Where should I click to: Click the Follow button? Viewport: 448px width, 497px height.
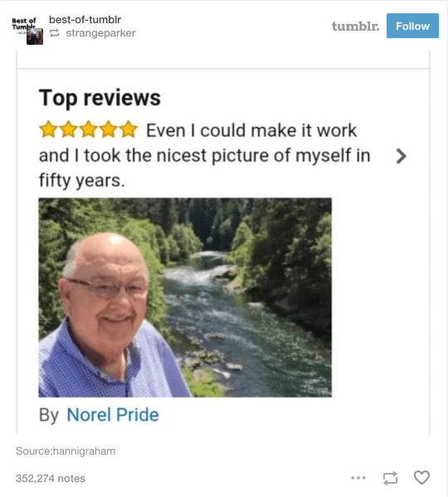pyautogui.click(x=412, y=26)
